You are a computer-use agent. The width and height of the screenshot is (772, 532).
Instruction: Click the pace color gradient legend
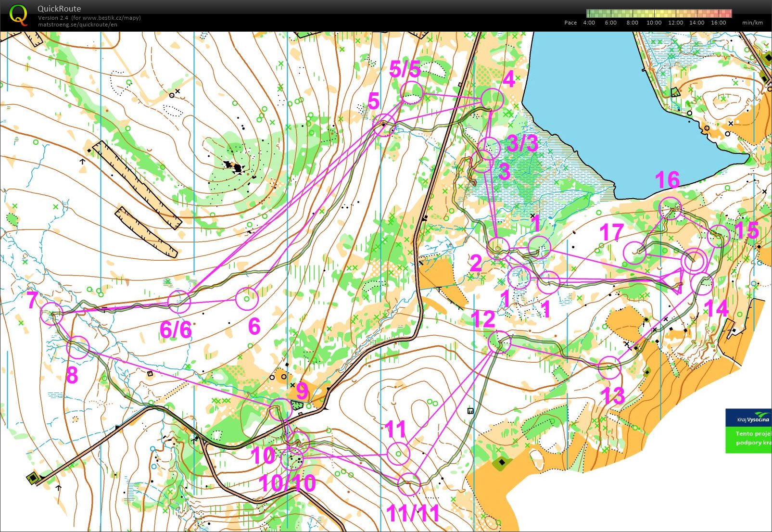pyautogui.click(x=658, y=13)
